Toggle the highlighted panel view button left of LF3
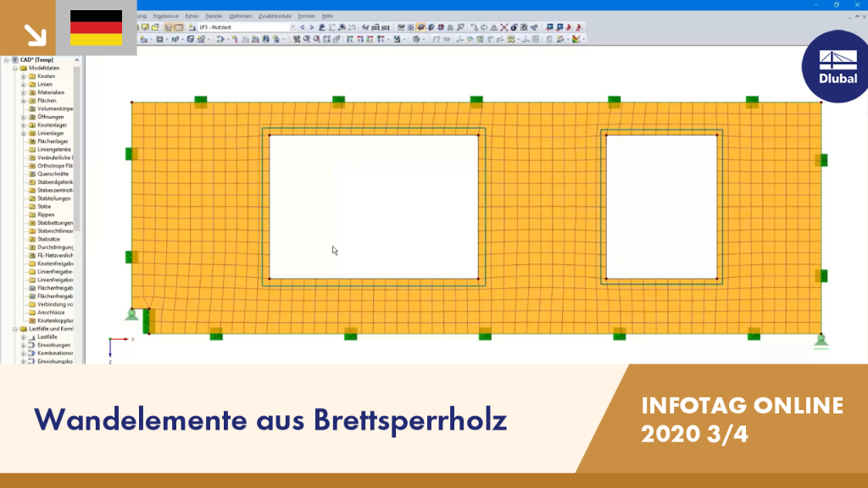 (169, 27)
